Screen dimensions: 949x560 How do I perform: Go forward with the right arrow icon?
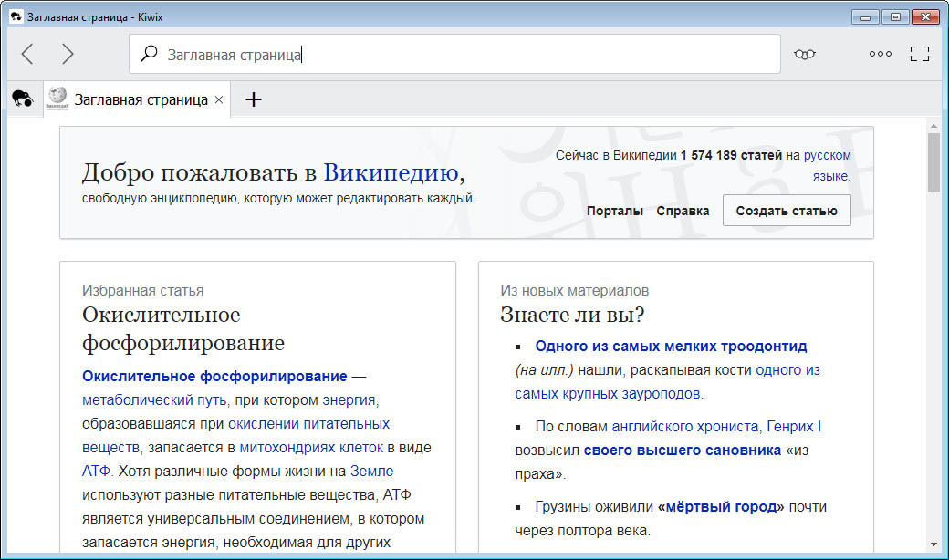[x=68, y=54]
